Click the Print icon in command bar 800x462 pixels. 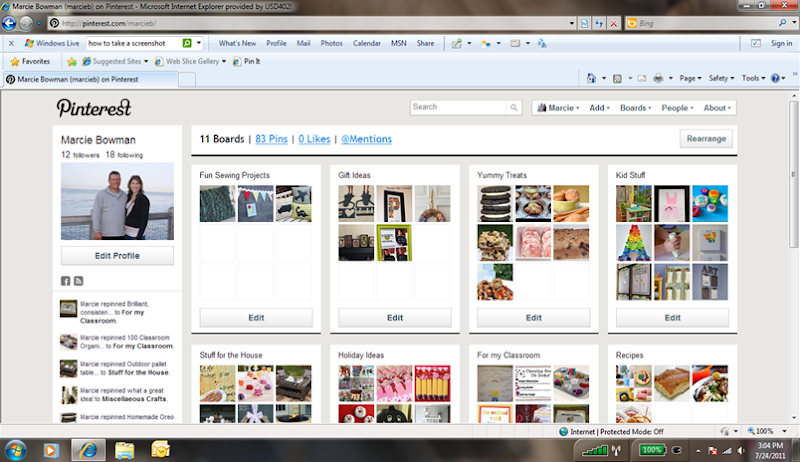click(658, 79)
